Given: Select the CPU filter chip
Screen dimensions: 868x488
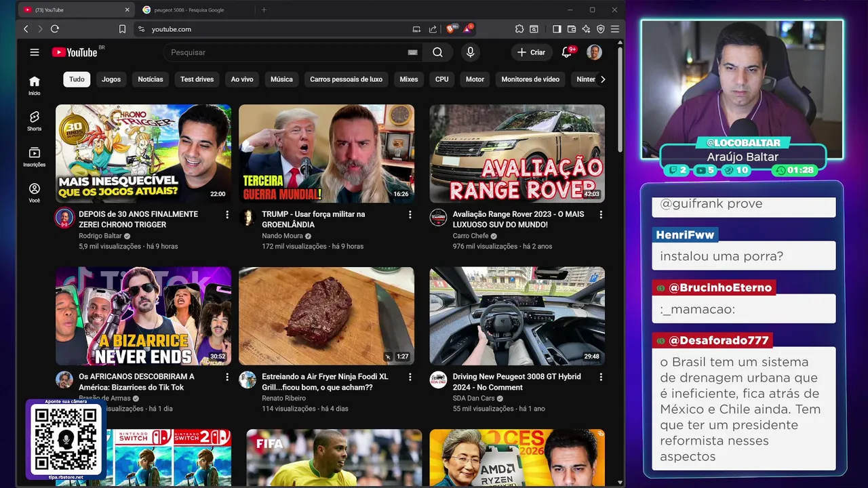Looking at the screenshot, I should (442, 79).
